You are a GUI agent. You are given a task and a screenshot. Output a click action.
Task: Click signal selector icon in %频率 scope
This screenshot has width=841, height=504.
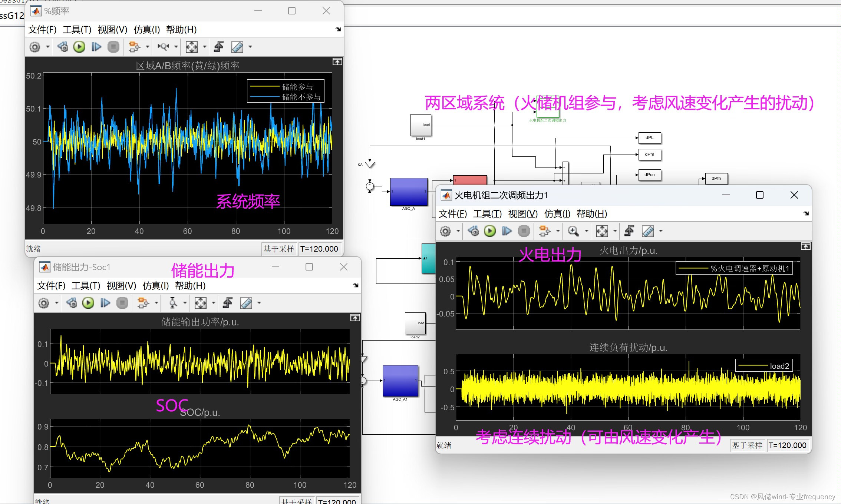(134, 47)
